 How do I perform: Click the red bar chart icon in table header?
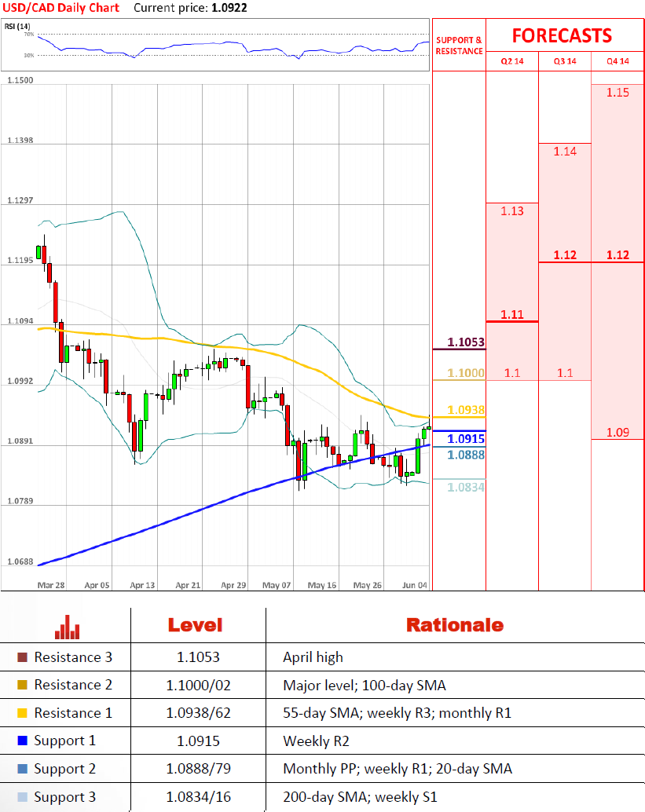(x=67, y=626)
